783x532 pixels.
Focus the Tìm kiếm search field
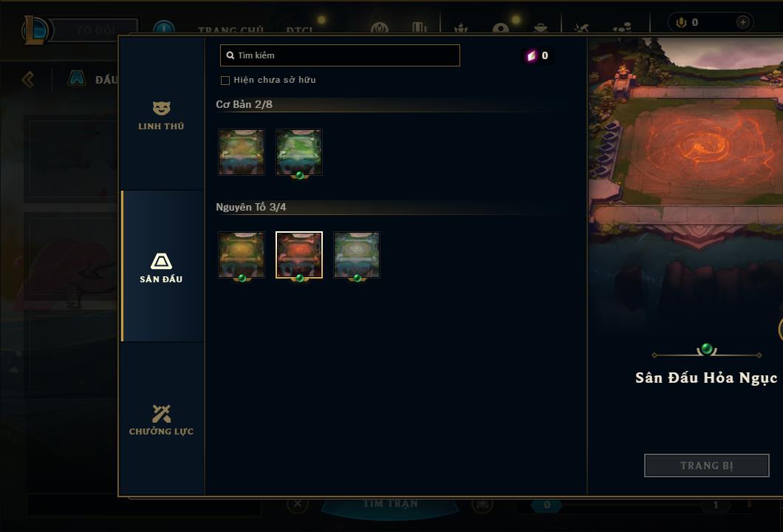[340, 55]
